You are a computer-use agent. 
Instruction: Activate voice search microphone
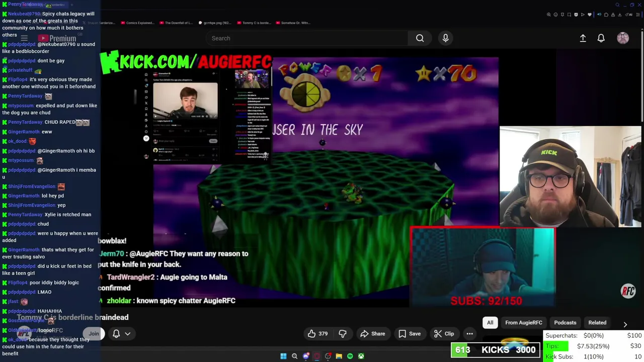click(445, 38)
